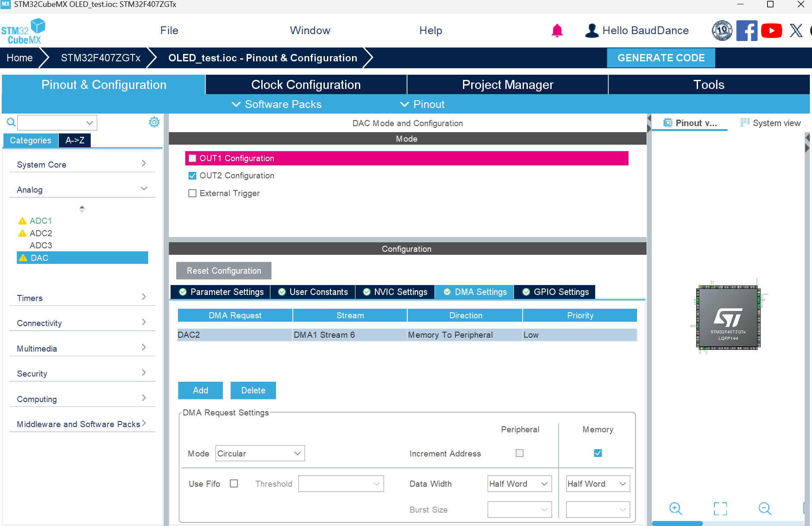Open the Help menu
This screenshot has width=812, height=526.
(x=431, y=31)
